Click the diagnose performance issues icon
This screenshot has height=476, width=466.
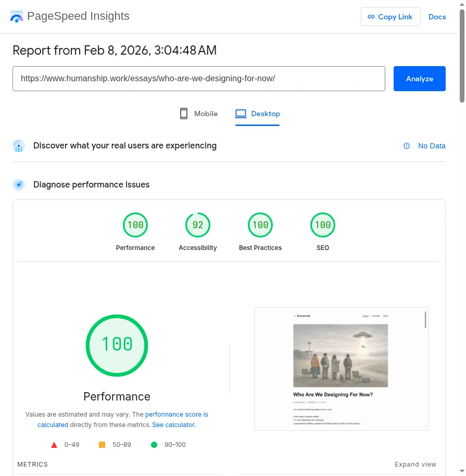19,185
